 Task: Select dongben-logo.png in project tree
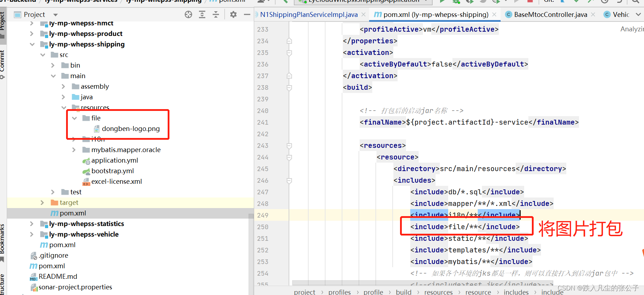(127, 128)
